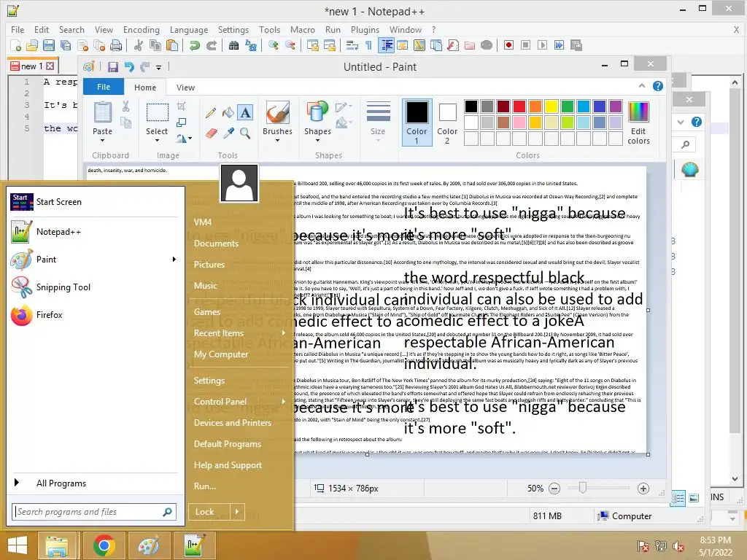Click the Cut scissors in Paint Clipboard
747x560 pixels.
pos(125,106)
